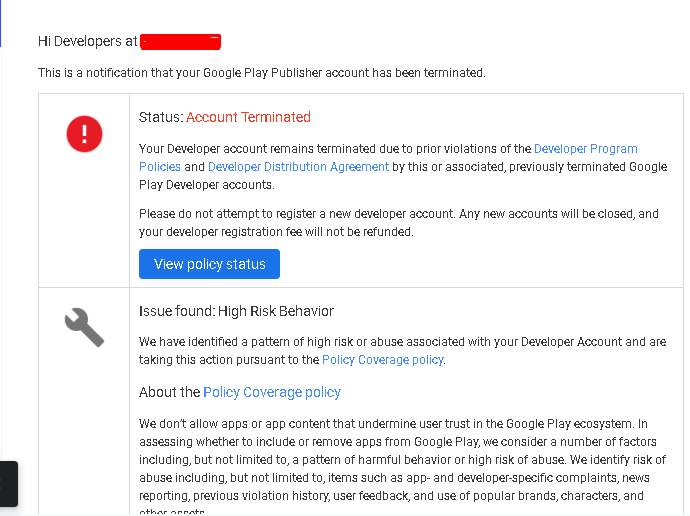Open the Developer Distribution Agreement link
The height and width of the screenshot is (516, 690).
point(298,167)
